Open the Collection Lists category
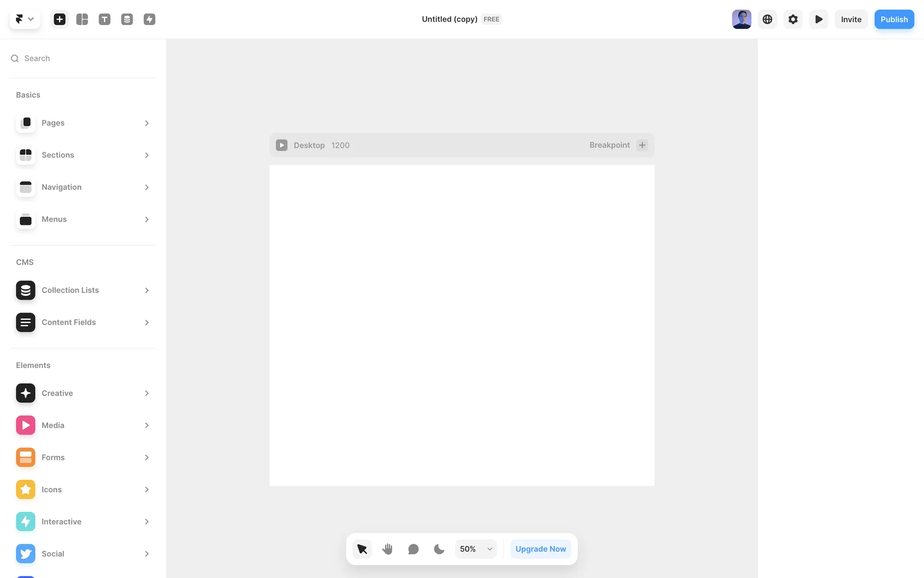Screen dimensions: 924x578 (x=83, y=290)
